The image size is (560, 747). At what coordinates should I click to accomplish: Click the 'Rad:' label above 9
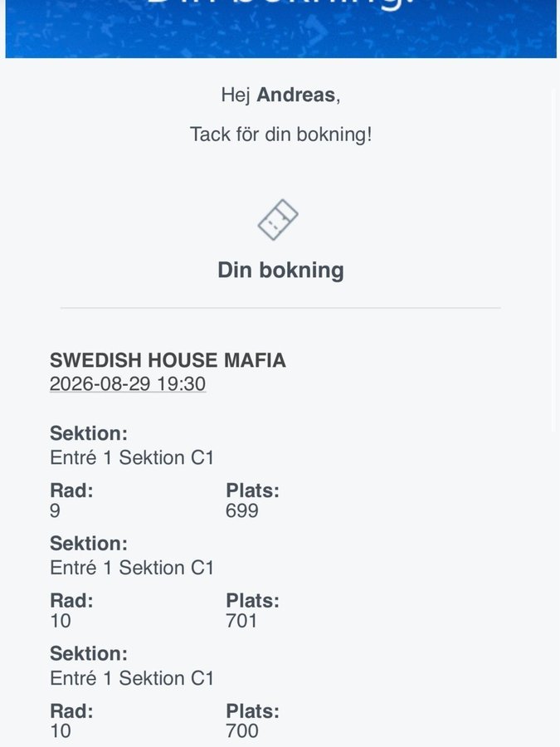71,491
